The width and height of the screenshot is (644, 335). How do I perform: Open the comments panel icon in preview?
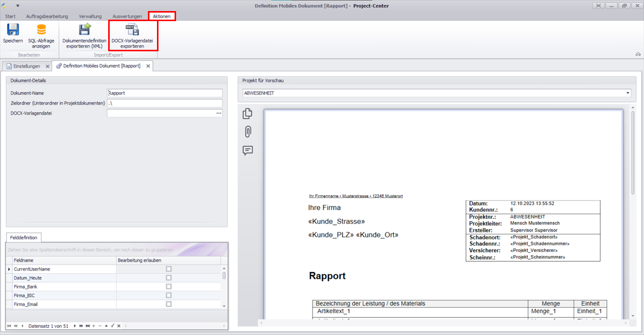[248, 150]
